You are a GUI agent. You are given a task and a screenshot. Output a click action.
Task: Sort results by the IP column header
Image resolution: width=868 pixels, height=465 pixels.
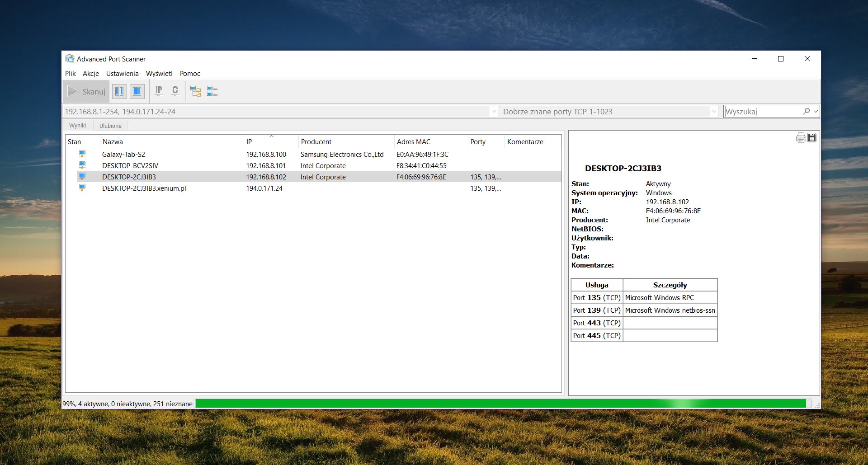click(x=270, y=141)
